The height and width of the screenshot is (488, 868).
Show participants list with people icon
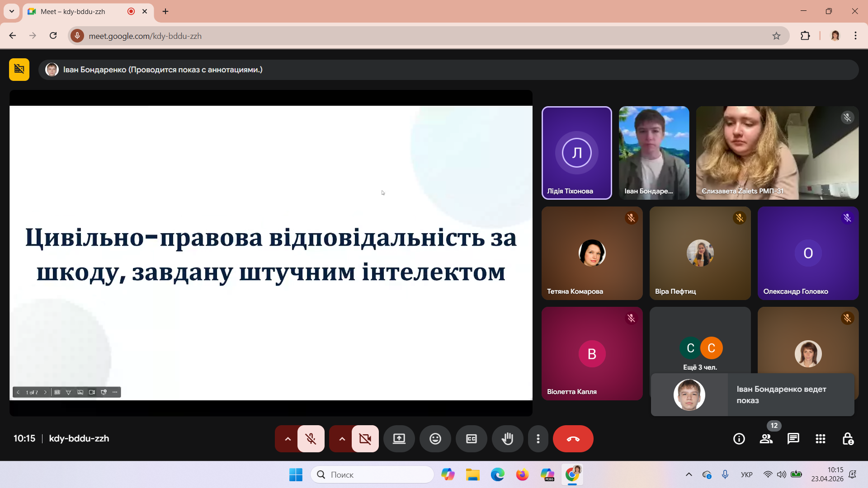pyautogui.click(x=766, y=439)
